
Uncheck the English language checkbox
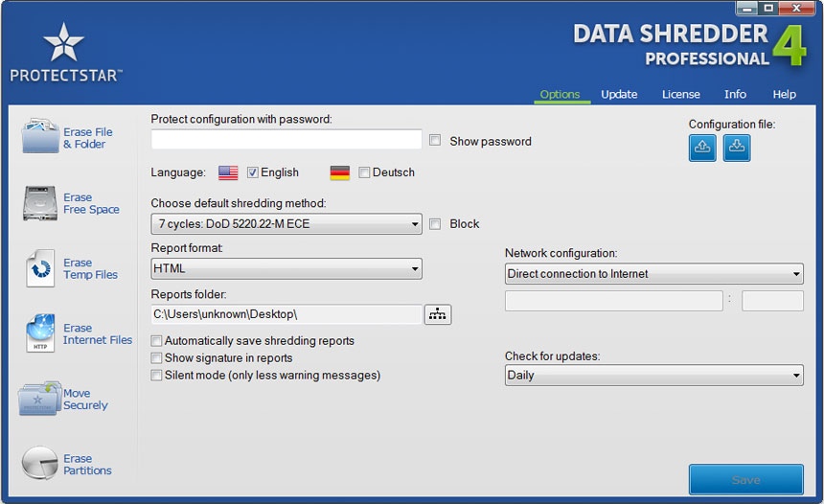tap(253, 172)
